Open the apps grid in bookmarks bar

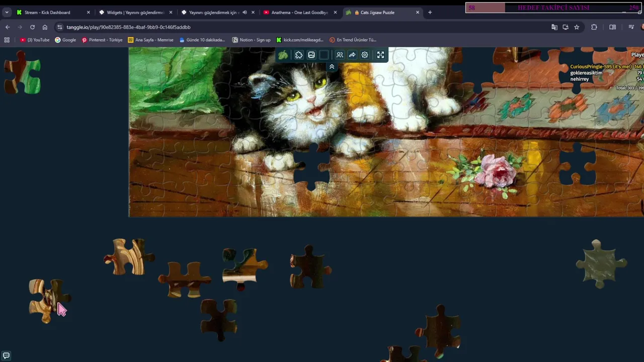[x=7, y=40]
